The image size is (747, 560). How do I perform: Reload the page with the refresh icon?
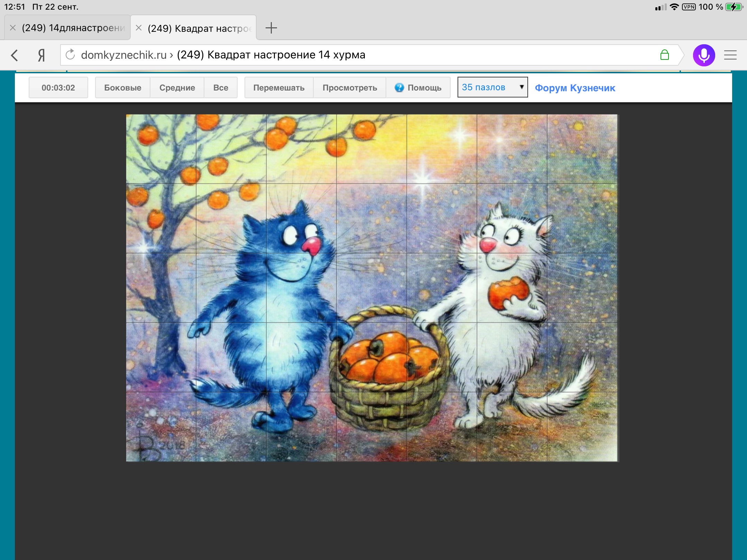[x=70, y=55]
